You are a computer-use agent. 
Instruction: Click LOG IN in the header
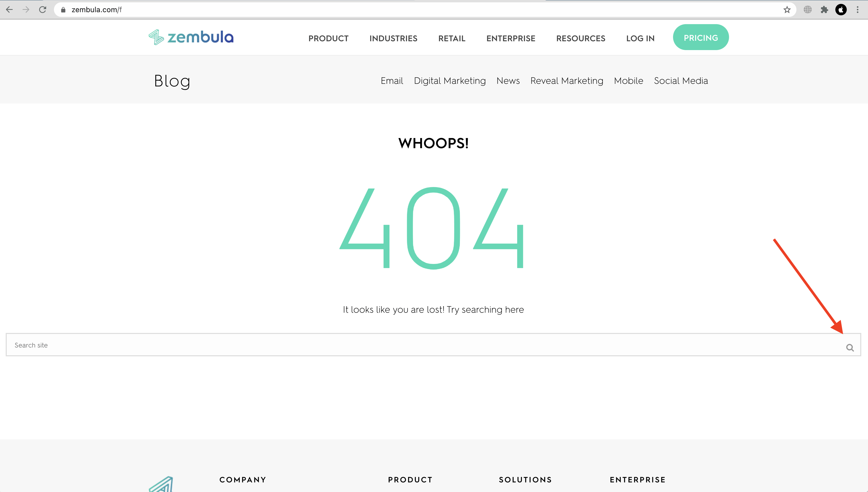click(x=640, y=38)
